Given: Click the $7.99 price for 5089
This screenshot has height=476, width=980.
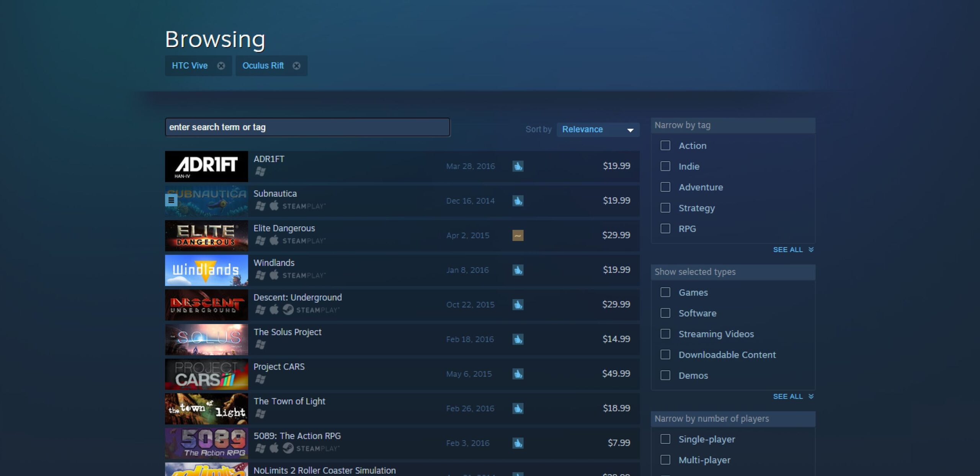Looking at the screenshot, I should [x=619, y=443].
